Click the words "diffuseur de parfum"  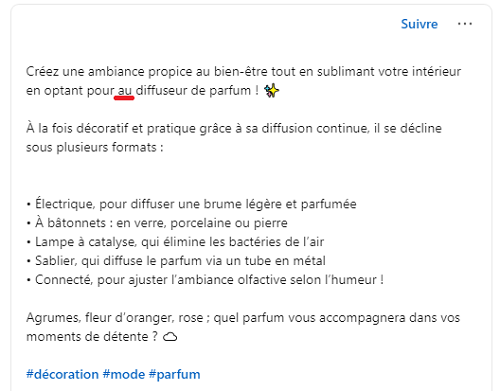193,91
